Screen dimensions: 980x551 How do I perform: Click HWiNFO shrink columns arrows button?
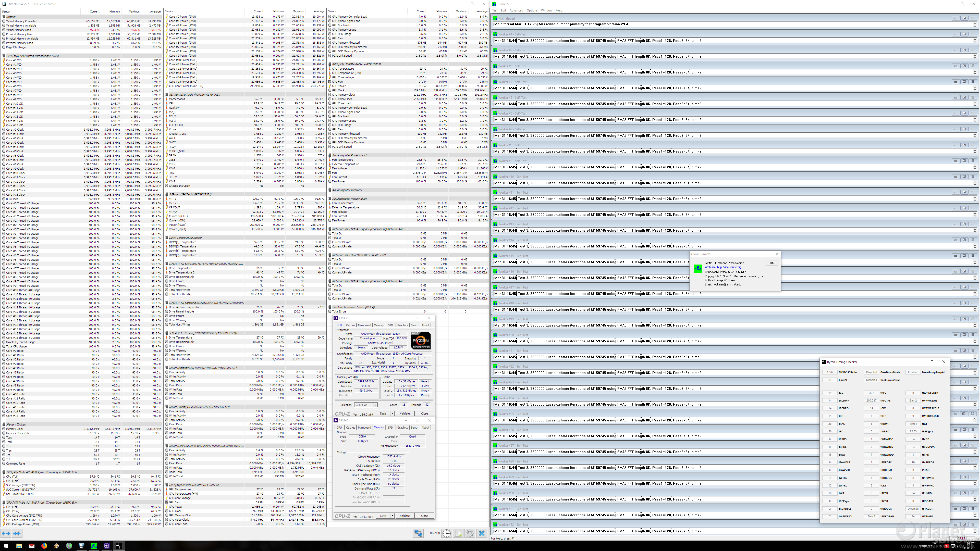pyautogui.click(x=17, y=533)
